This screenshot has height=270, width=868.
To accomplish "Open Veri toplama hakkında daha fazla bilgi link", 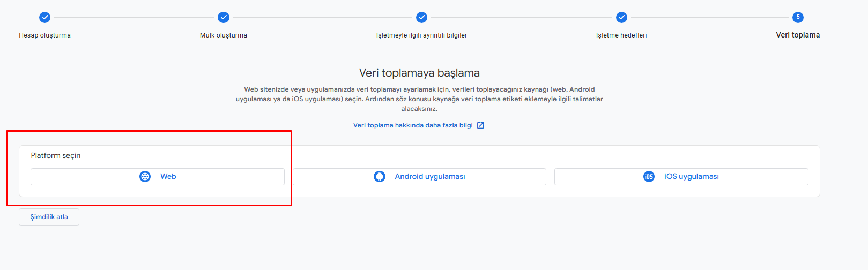I will pyautogui.click(x=413, y=125).
